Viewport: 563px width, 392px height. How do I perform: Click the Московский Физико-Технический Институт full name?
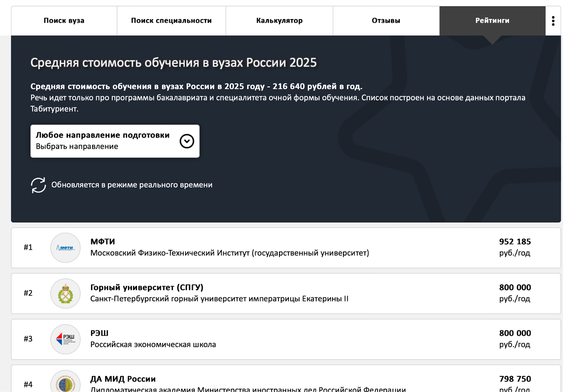point(230,253)
